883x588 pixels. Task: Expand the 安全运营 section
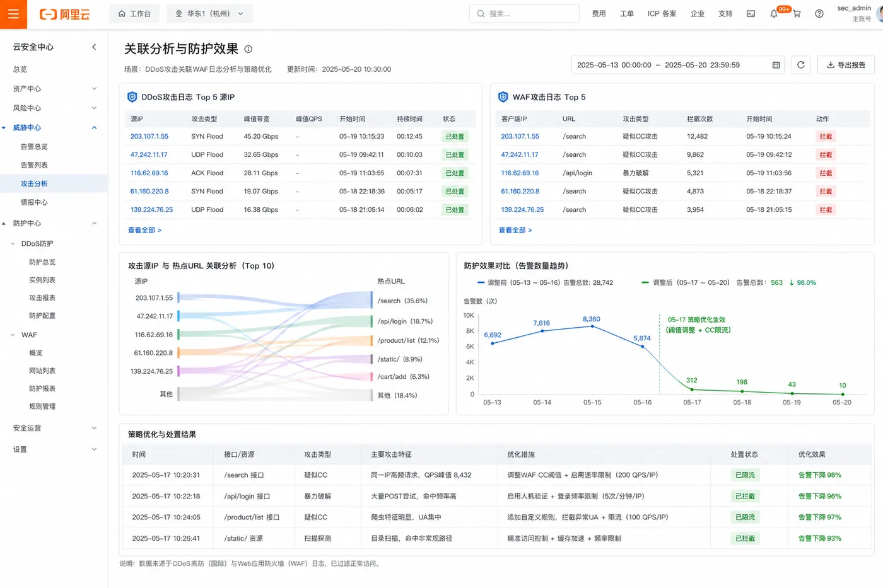[x=54, y=428]
